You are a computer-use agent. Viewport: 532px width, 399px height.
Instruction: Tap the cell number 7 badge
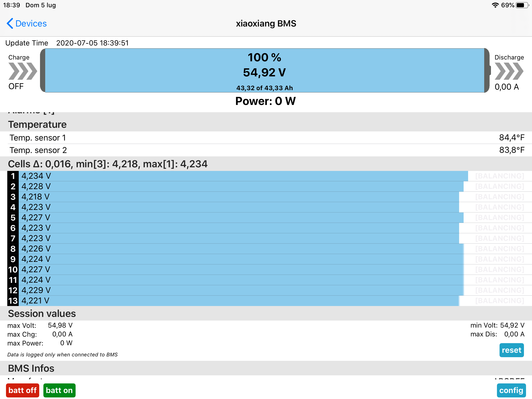13,238
